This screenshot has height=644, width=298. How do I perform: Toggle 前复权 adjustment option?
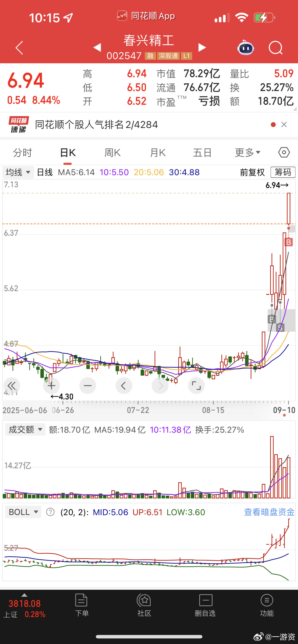252,172
